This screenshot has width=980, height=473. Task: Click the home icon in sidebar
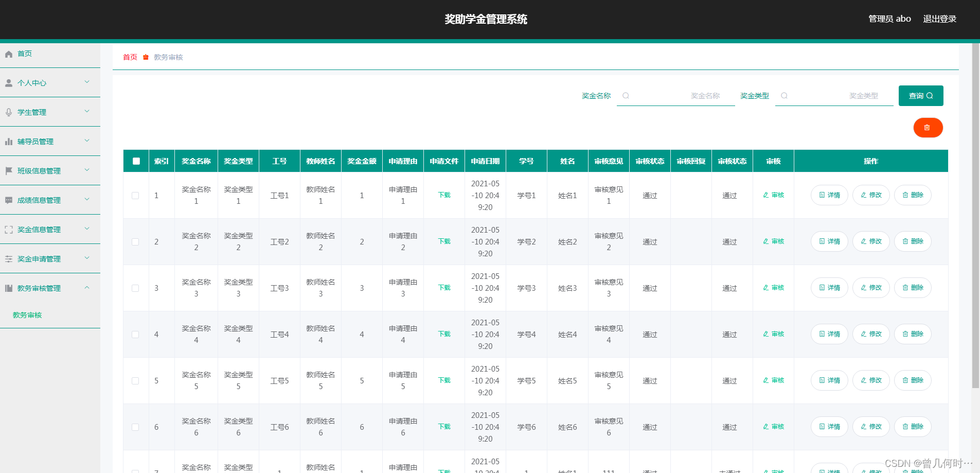[x=9, y=54]
